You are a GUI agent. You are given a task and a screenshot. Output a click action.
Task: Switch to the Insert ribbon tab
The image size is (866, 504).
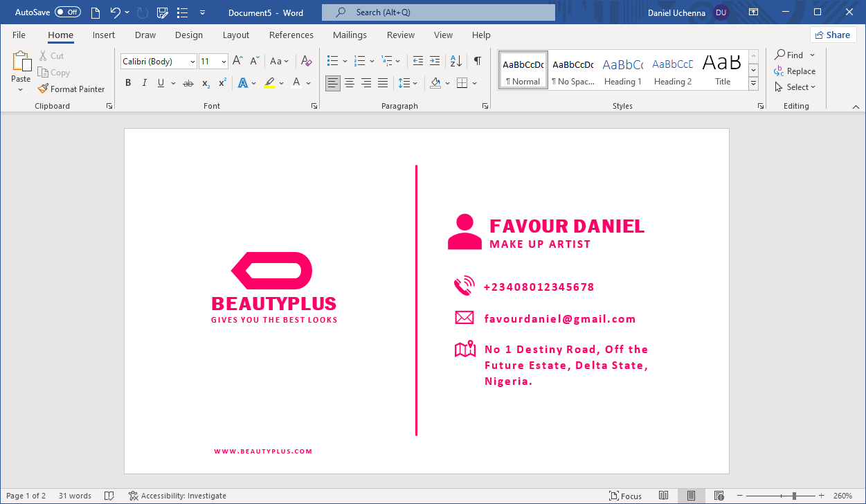tap(104, 35)
